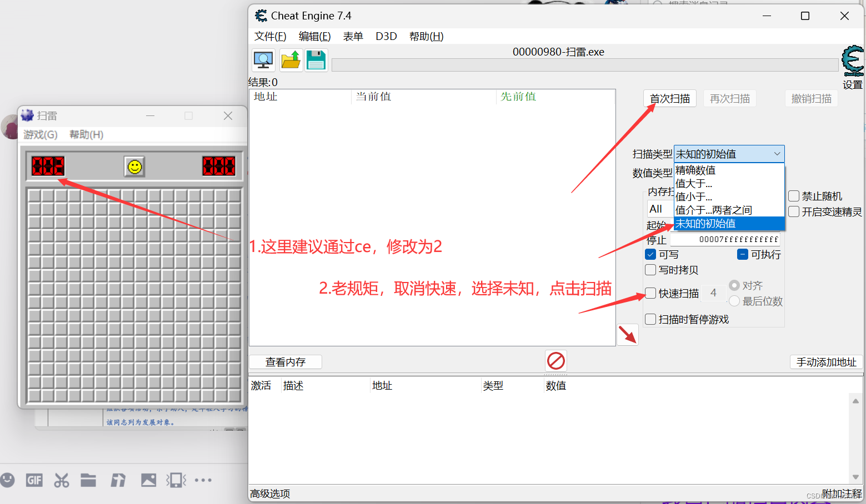866x504 pixels.
Task: Click the emoji icon in chat toolbar
Action: click(7, 480)
